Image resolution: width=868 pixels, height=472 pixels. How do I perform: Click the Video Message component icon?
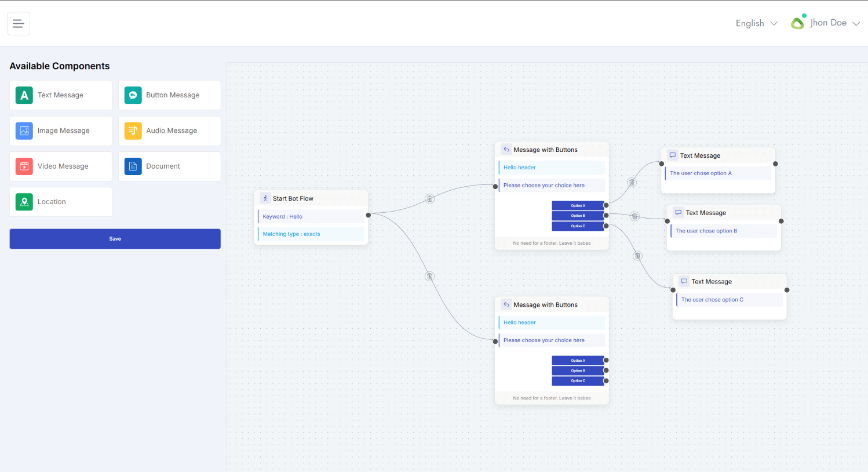pos(24,166)
